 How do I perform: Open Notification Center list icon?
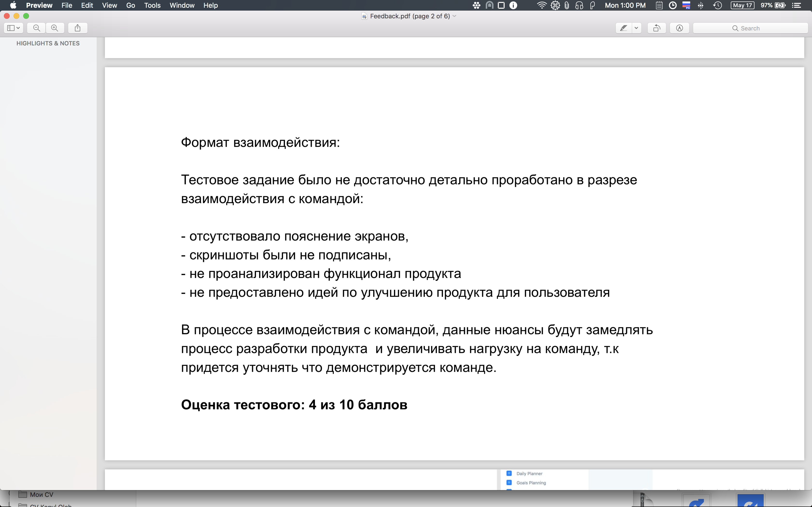coord(797,5)
